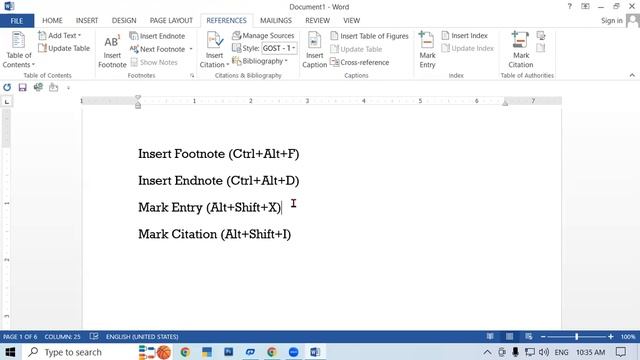640x360 pixels.
Task: Click the Mark Citation icon
Action: pos(521,50)
